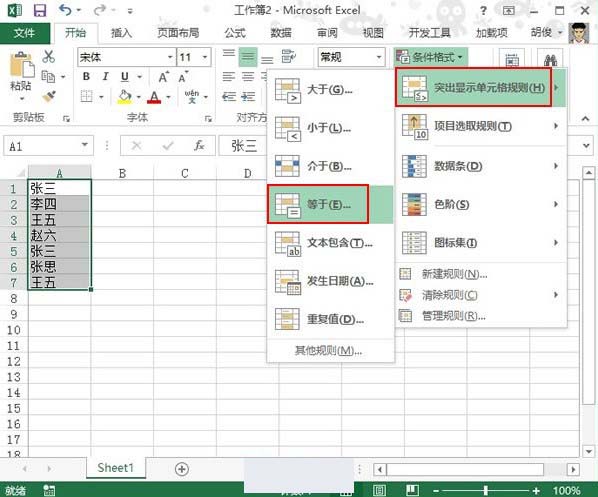Decrease font size with small A icon
Screen dimensions: 598x497
183,77
